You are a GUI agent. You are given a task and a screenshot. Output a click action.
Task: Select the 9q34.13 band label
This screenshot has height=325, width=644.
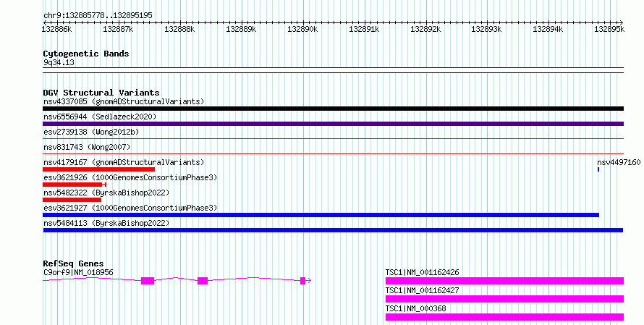(x=59, y=62)
